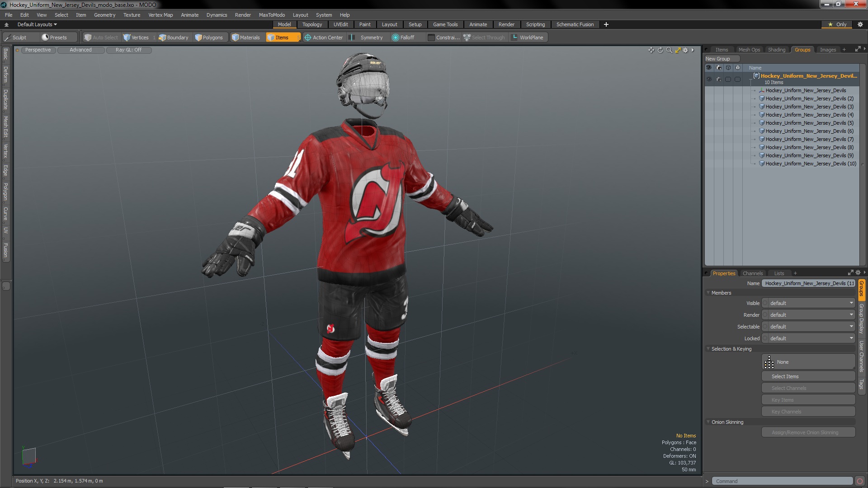Open Properties panel settings gear
The image size is (868, 488).
858,272
